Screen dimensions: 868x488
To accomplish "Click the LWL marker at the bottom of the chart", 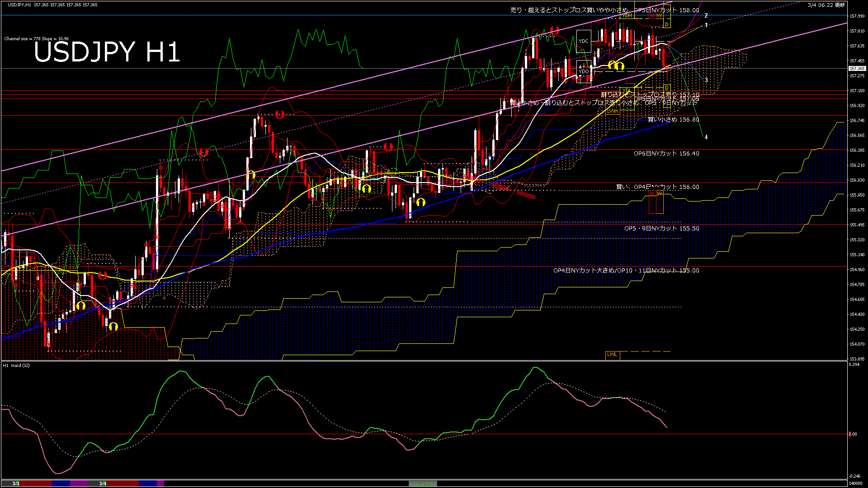I will (613, 355).
